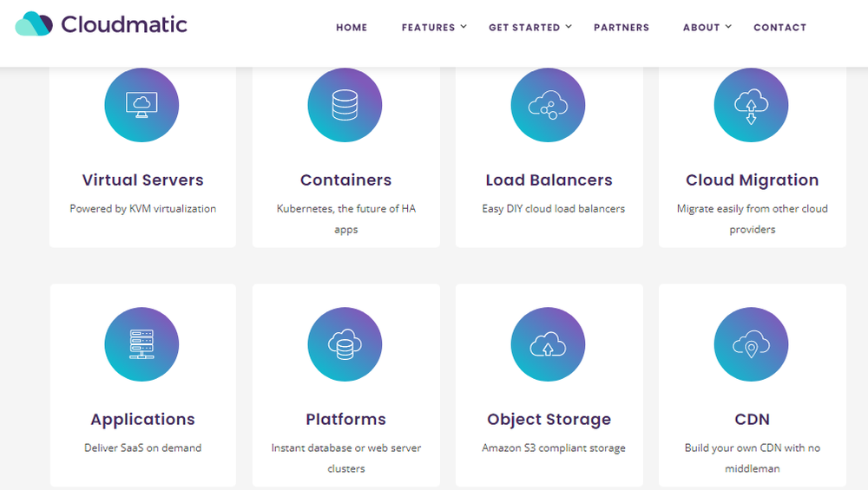Go to the Partners page
The height and width of the screenshot is (490, 868).
621,28
